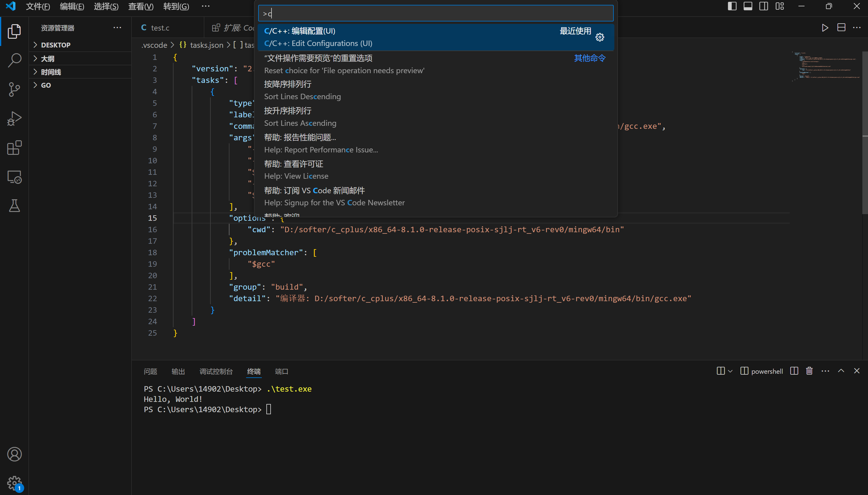Open editor More Actions ellipsis

[857, 28]
